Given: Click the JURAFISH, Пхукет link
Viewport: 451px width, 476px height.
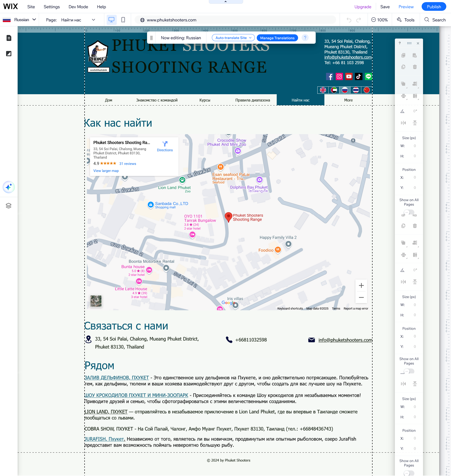Looking at the screenshot, I should [105, 439].
